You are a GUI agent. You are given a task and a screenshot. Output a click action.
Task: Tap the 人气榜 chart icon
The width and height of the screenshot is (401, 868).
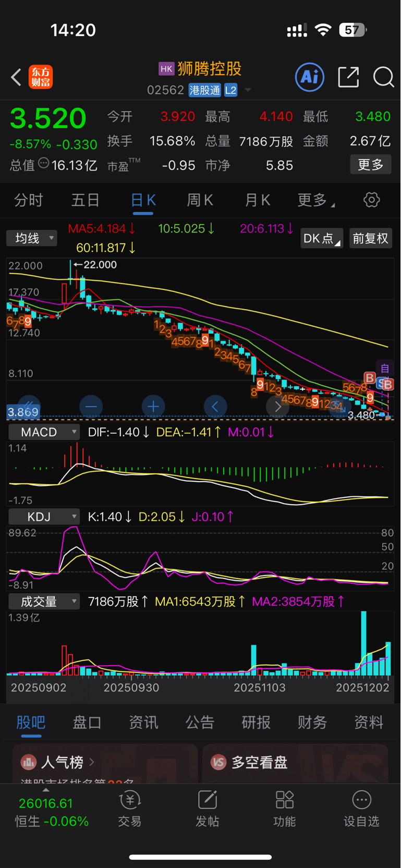28,762
